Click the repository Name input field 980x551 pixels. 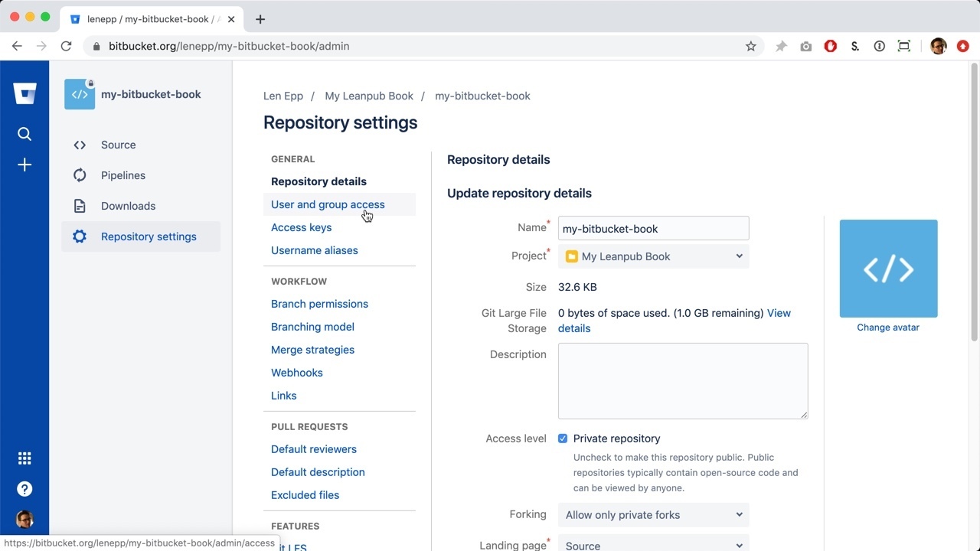[654, 229]
